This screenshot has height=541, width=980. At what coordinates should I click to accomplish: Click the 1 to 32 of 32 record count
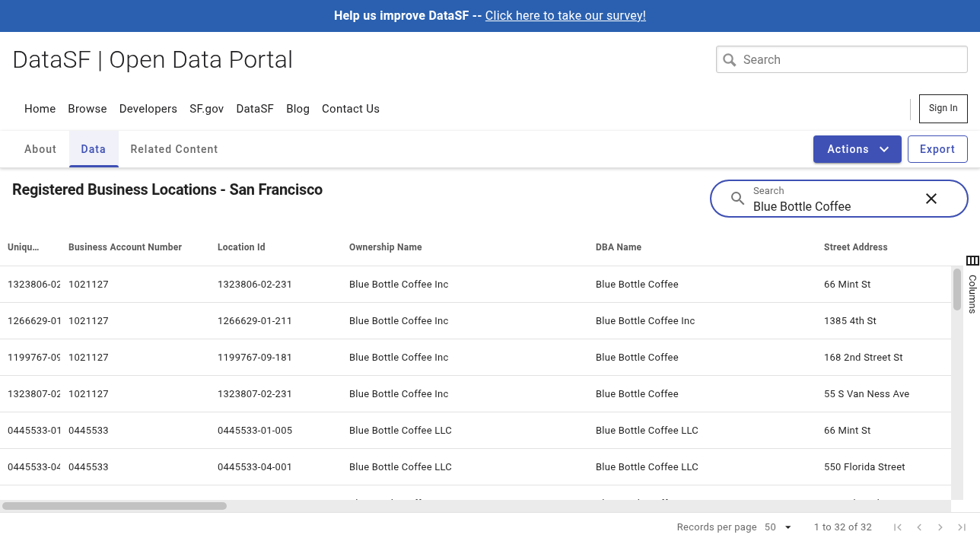[x=842, y=527]
